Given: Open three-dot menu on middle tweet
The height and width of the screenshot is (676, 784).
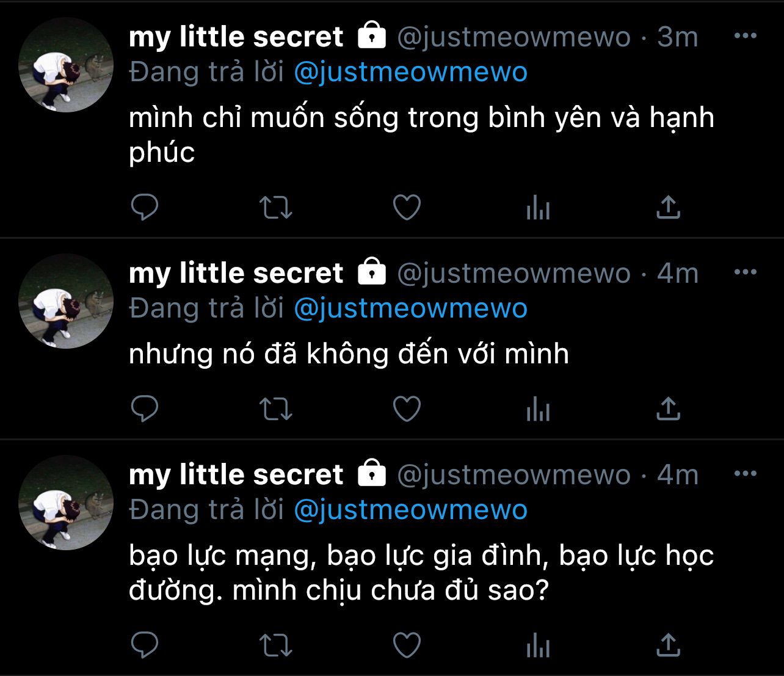Looking at the screenshot, I should (x=745, y=272).
